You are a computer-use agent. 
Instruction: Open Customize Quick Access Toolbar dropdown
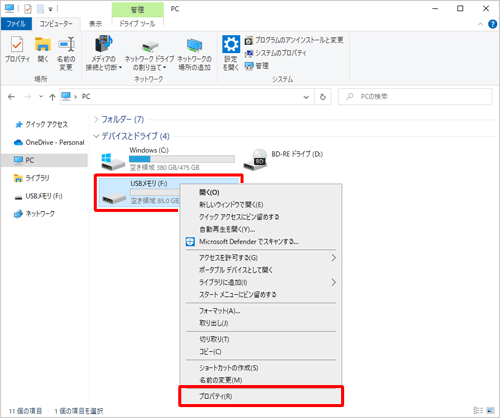click(51, 9)
